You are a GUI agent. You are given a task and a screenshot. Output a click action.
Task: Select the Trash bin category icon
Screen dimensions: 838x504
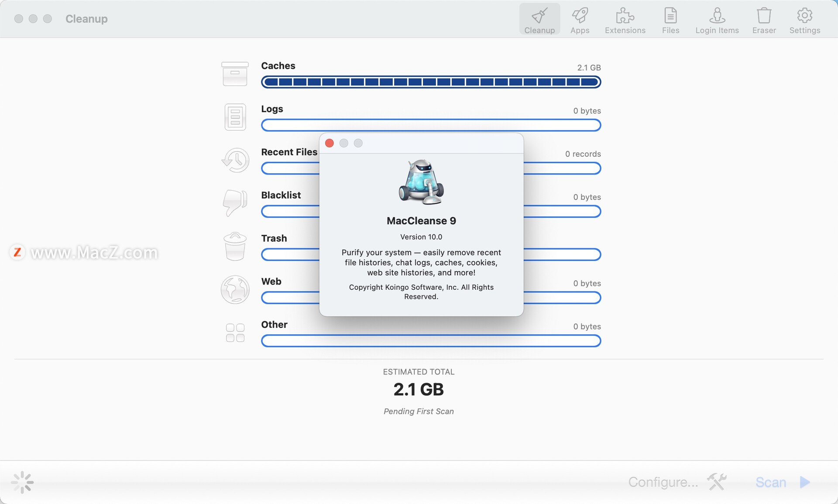[x=235, y=246]
